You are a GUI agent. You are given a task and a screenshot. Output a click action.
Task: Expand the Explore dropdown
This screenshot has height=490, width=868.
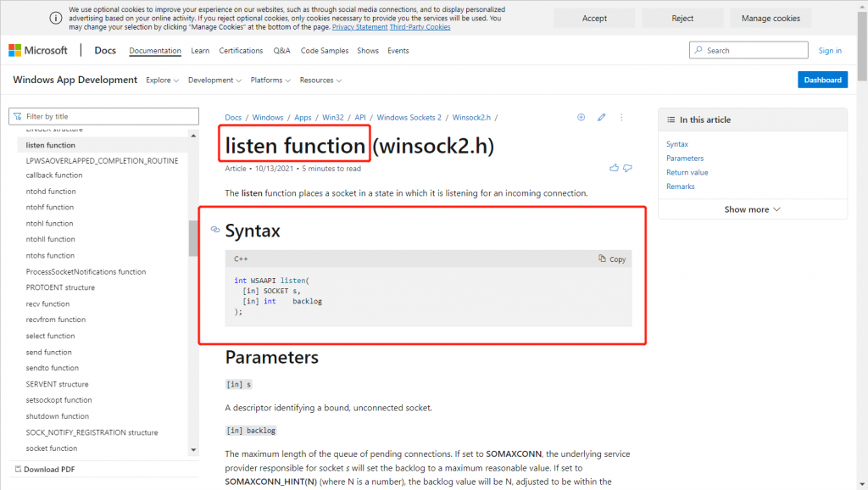[x=162, y=81]
